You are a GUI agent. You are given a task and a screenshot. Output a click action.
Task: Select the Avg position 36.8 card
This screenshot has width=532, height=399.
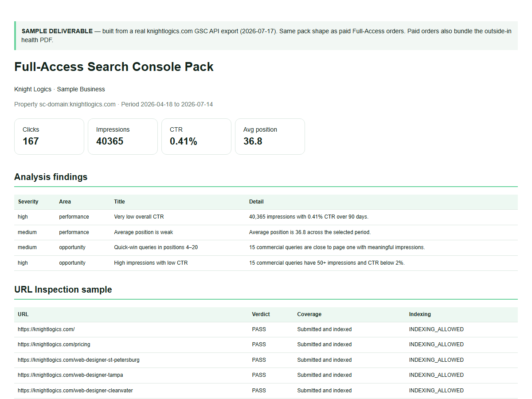pos(270,137)
